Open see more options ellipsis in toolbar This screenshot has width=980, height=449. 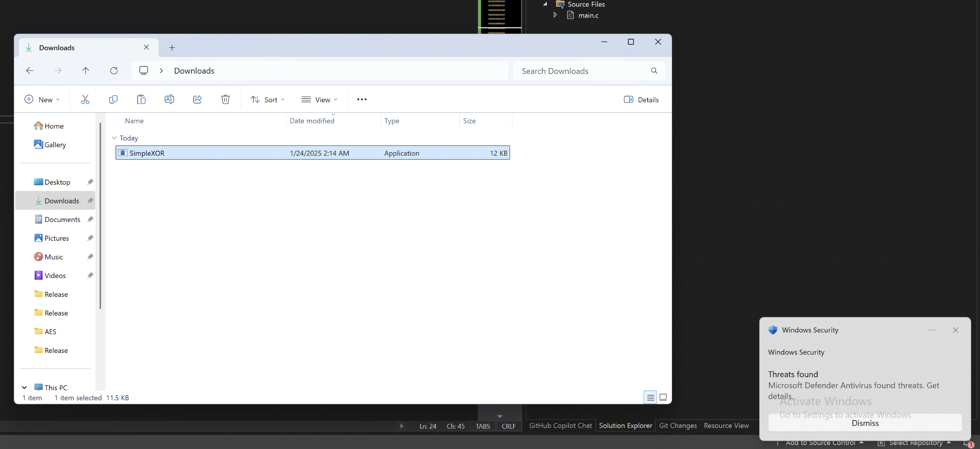coord(361,99)
